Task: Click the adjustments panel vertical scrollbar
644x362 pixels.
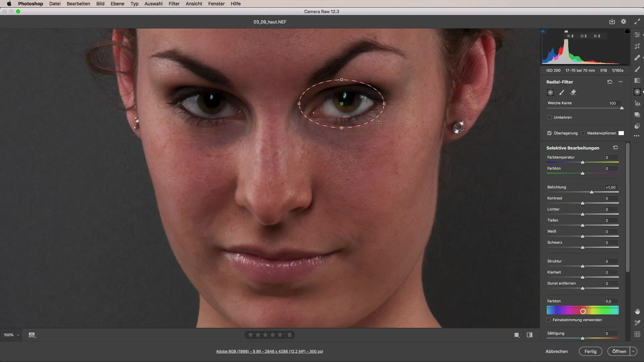Action: (628, 208)
